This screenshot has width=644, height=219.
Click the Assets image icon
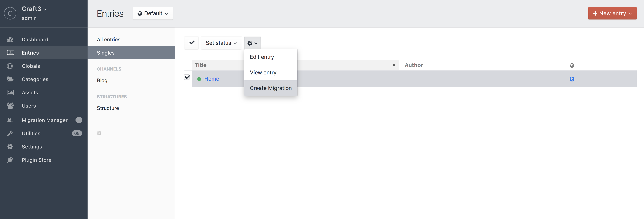pos(10,92)
